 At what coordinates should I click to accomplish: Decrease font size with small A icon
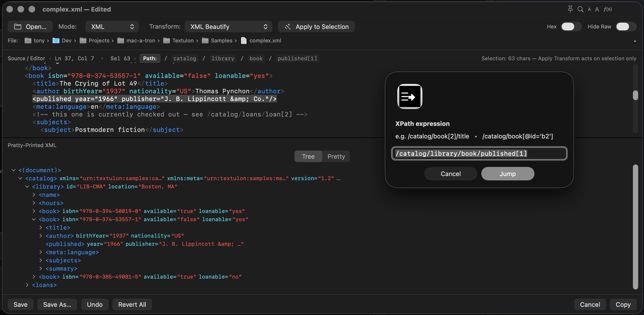point(589,9)
